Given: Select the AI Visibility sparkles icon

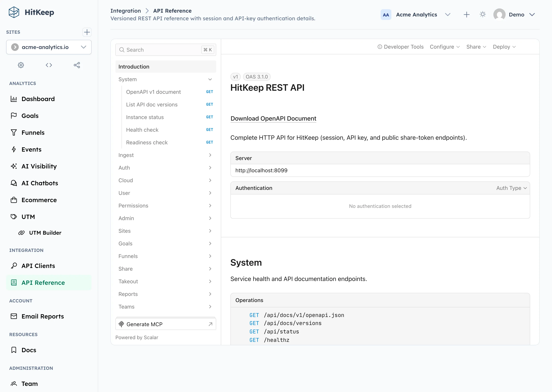Looking at the screenshot, I should click(14, 166).
